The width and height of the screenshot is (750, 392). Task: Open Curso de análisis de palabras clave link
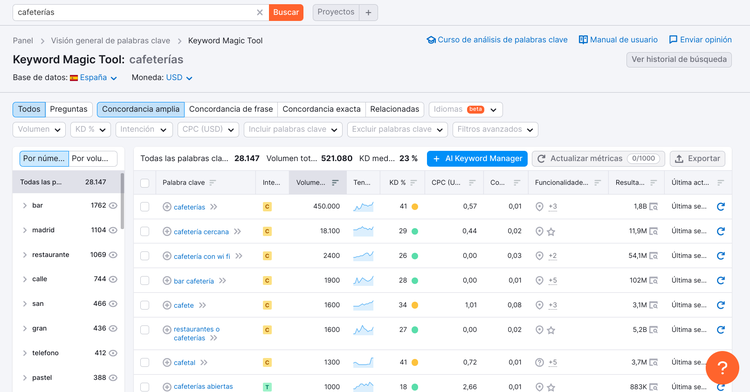(497, 40)
